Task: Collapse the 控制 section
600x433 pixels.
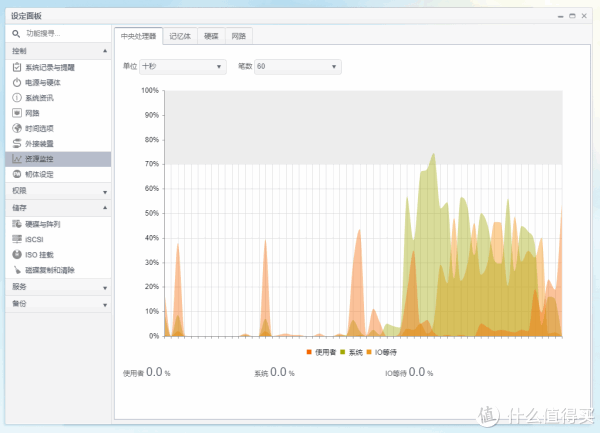Action: (59, 51)
